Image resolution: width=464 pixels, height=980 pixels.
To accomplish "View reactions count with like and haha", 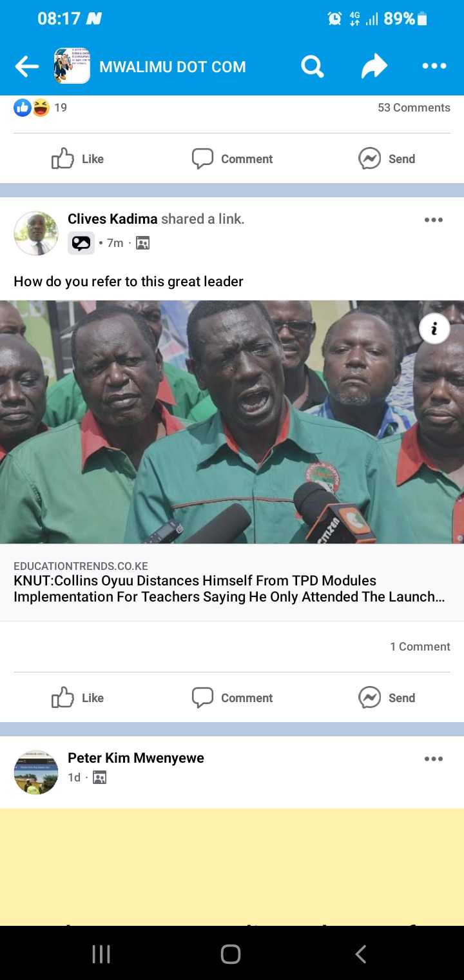I will [41, 108].
